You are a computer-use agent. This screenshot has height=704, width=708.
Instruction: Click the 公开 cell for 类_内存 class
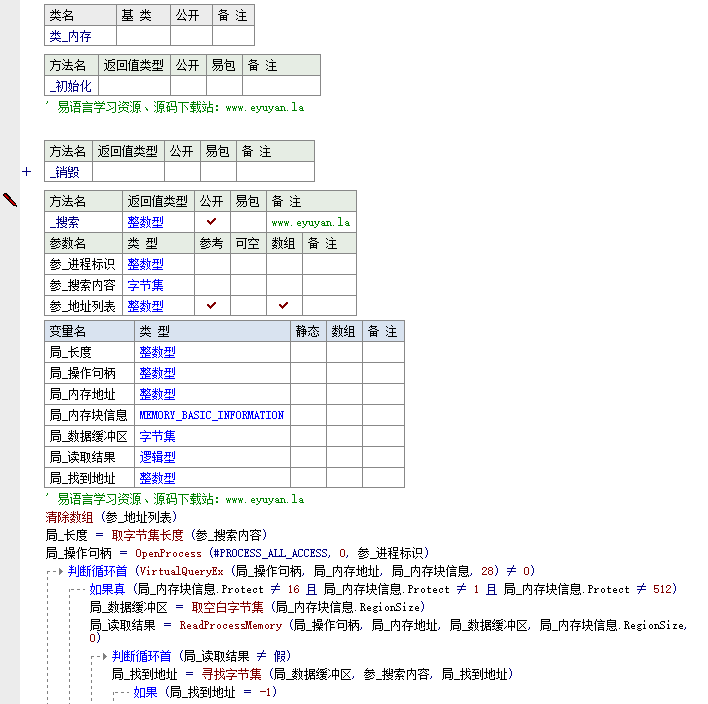191,36
